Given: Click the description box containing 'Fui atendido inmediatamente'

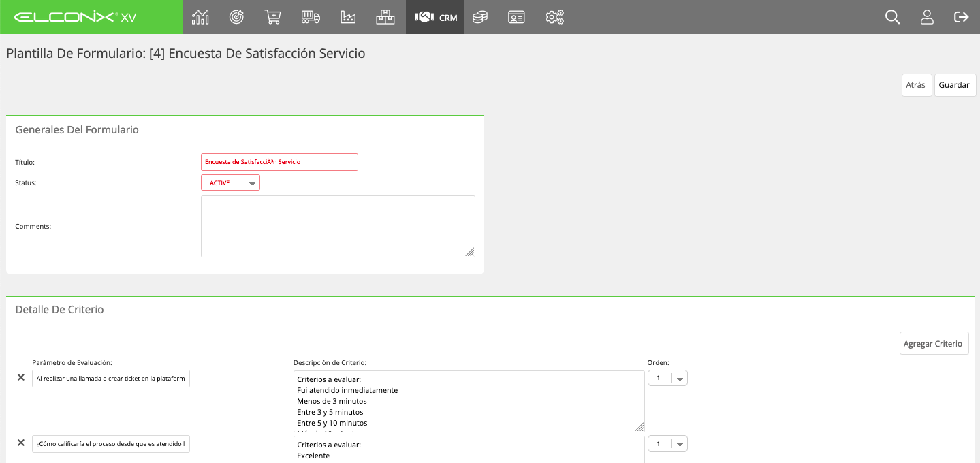Looking at the screenshot, I should point(469,401).
